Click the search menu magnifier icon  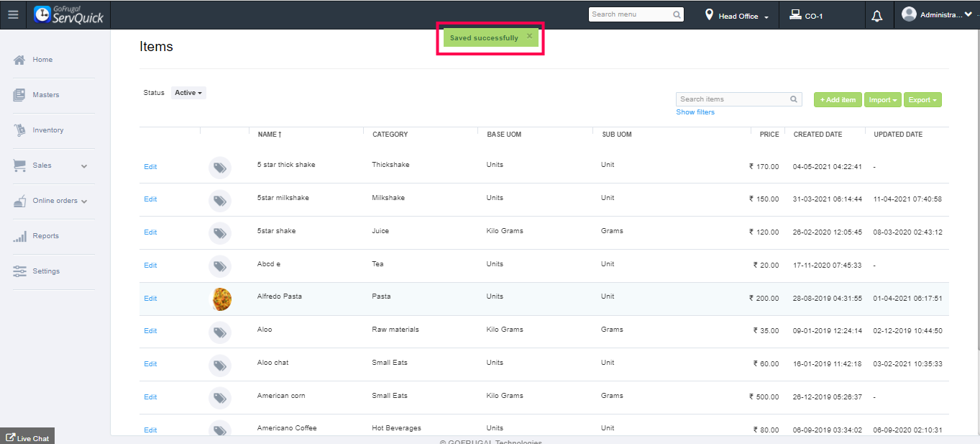(x=677, y=14)
